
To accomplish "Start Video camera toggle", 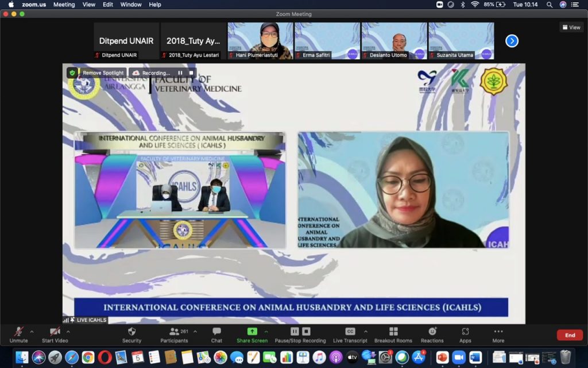I will (55, 332).
